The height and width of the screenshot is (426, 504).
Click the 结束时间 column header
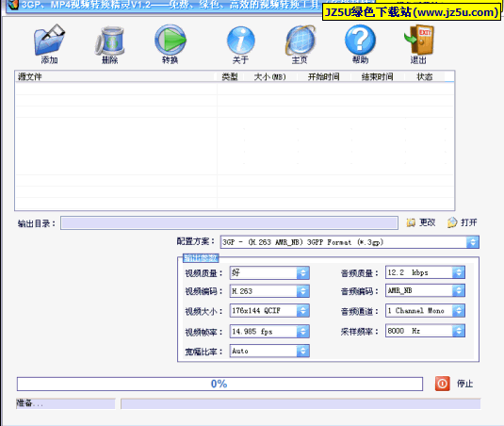pyautogui.click(x=378, y=76)
